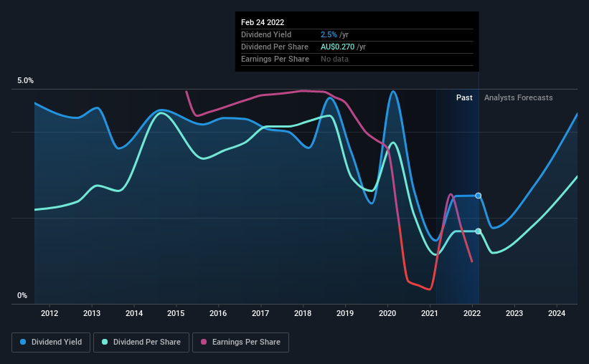Click the 'Feb 24 2022' tooltip date

click(x=263, y=22)
